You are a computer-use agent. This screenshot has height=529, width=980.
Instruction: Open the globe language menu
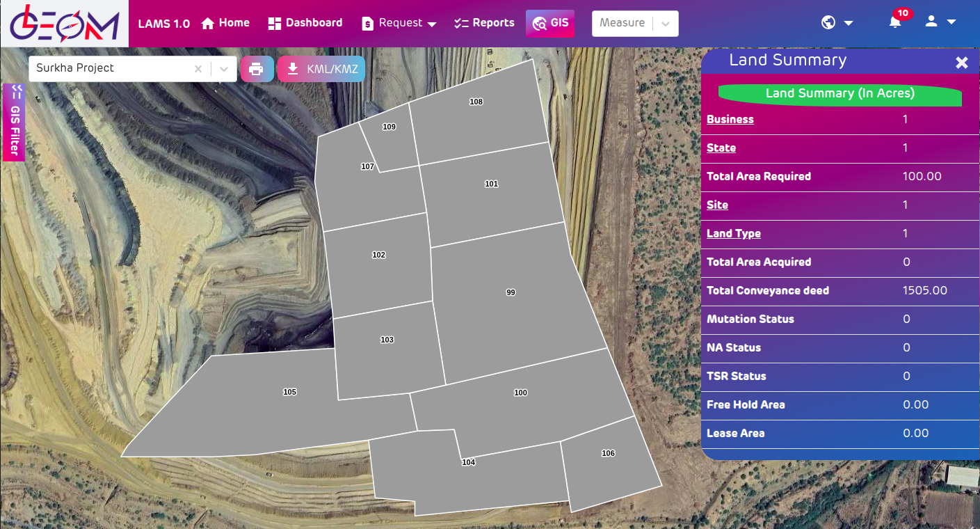coord(837,22)
